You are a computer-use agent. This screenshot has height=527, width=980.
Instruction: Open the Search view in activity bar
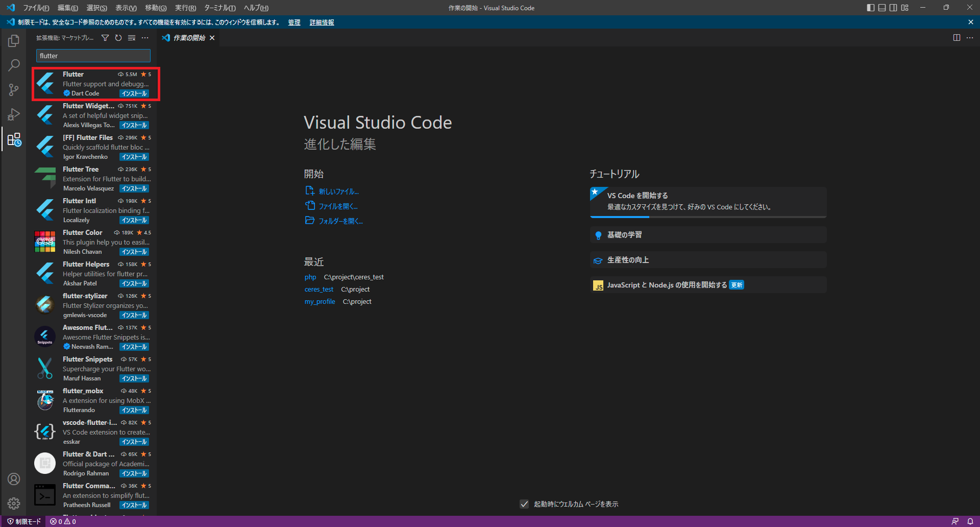click(x=14, y=65)
